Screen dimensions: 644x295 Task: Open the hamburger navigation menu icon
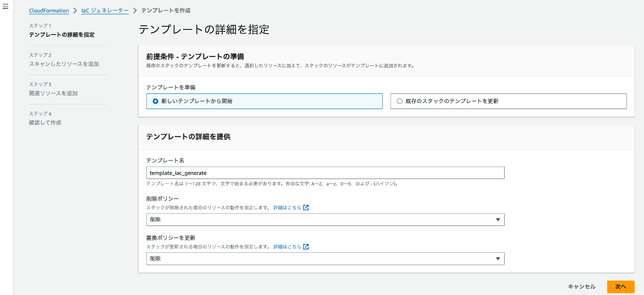click(6, 7)
